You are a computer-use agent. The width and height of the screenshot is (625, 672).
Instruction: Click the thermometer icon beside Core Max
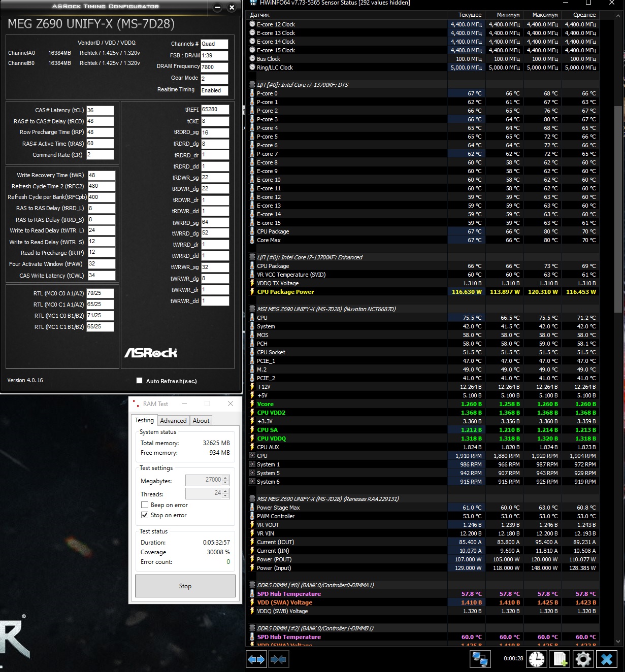coord(252,240)
